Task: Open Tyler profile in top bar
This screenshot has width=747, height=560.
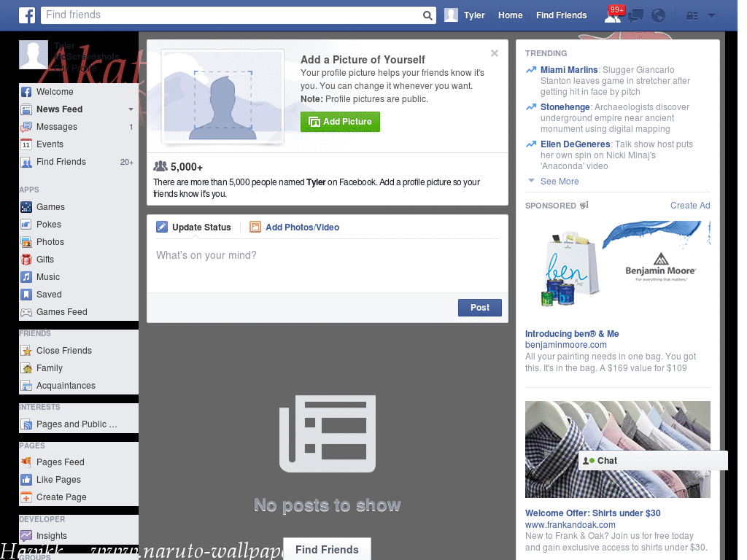Action: coord(465,15)
